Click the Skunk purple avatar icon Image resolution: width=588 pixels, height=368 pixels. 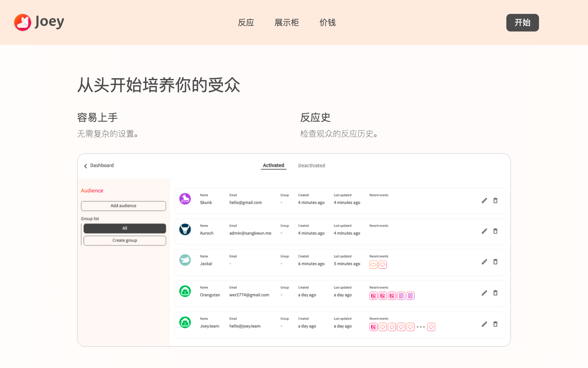tap(185, 199)
